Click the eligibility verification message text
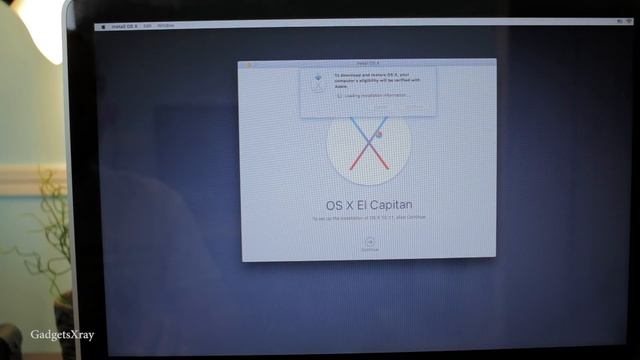 377,80
